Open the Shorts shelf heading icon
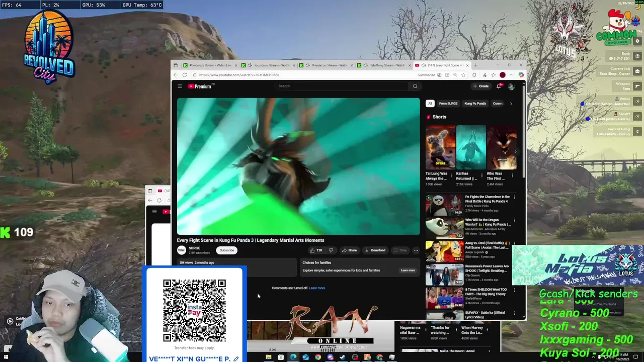The width and height of the screenshot is (644, 362). click(429, 117)
